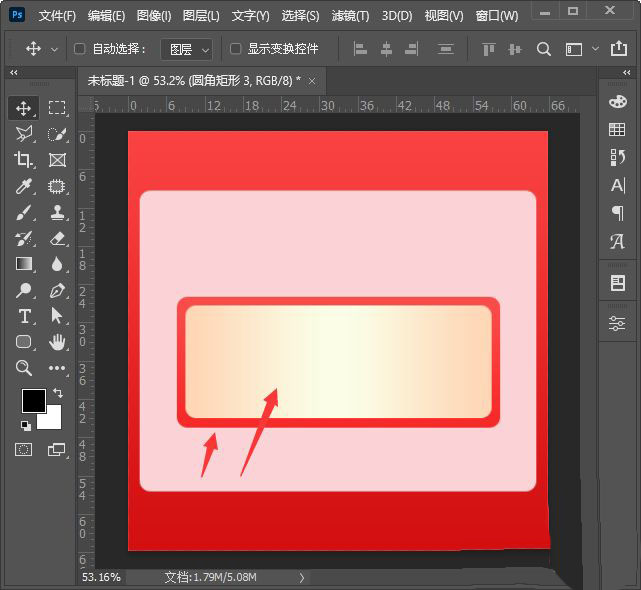Align horizontal centers in options bar

(386, 49)
